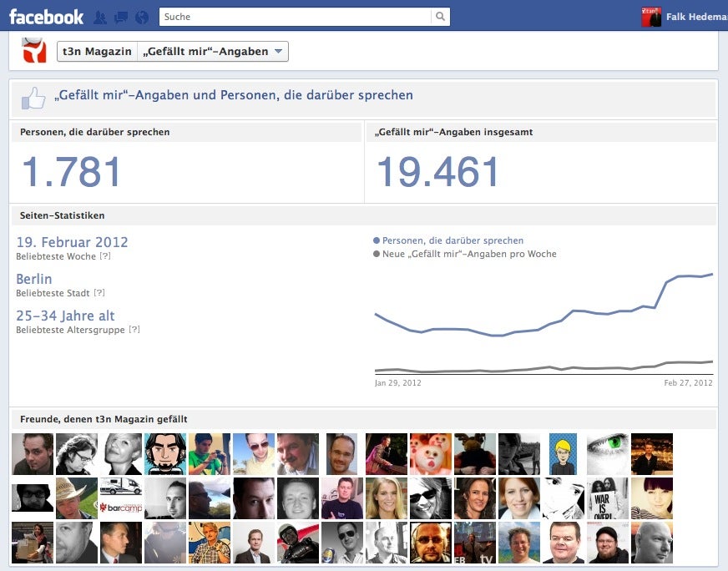Open the motorcycle helmet friend thumbnail

pyautogui.click(x=298, y=543)
